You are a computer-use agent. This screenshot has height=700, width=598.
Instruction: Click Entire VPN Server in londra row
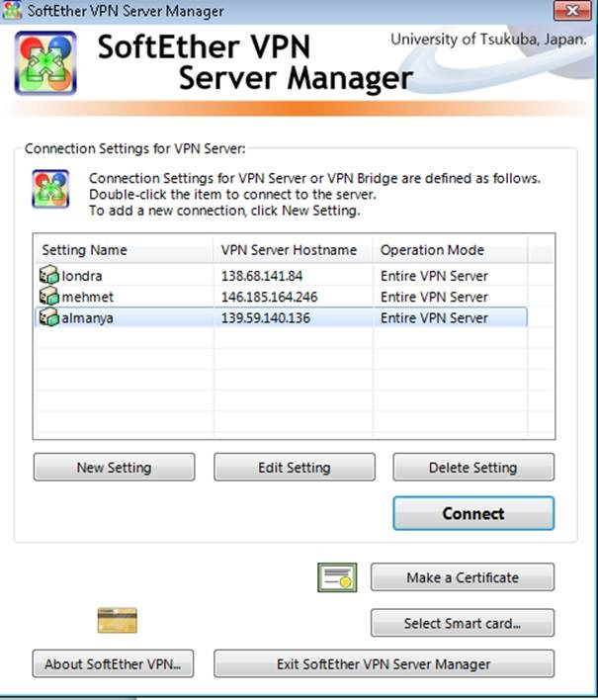(434, 276)
